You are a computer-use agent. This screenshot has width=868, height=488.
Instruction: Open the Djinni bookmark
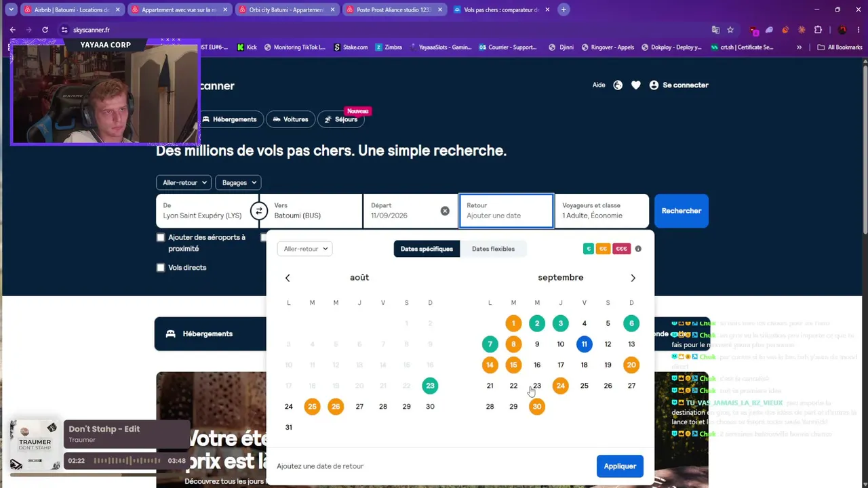pyautogui.click(x=561, y=47)
